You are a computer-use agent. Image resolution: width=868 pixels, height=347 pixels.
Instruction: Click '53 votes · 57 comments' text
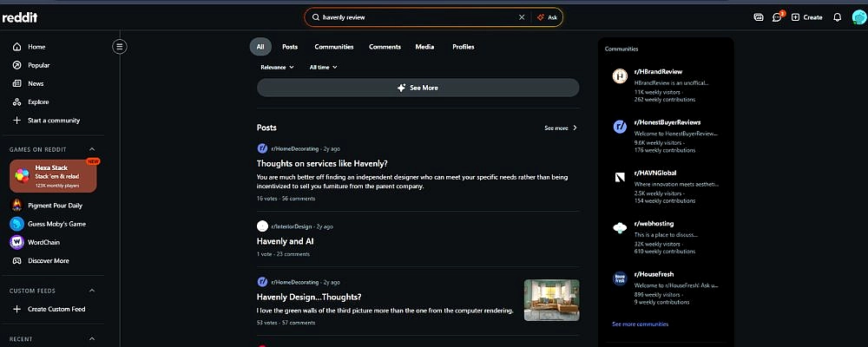click(286, 323)
